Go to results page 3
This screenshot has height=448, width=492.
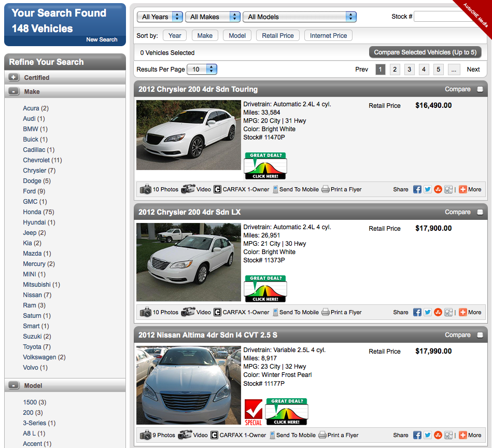(409, 69)
